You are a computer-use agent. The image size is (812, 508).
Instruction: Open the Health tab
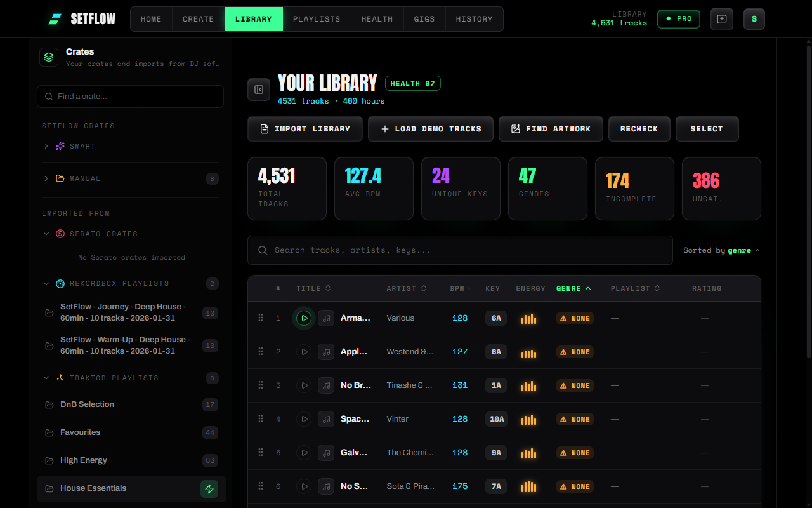377,19
